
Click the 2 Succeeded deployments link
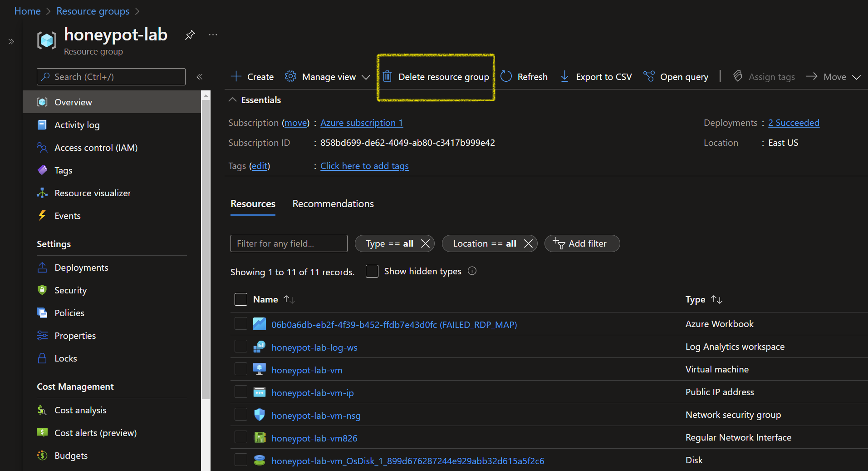793,123
